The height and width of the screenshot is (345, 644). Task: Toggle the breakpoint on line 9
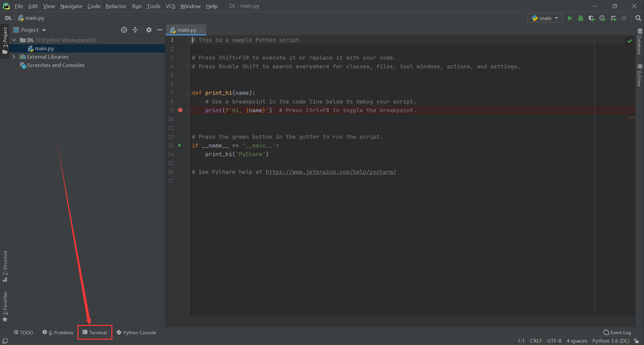180,110
